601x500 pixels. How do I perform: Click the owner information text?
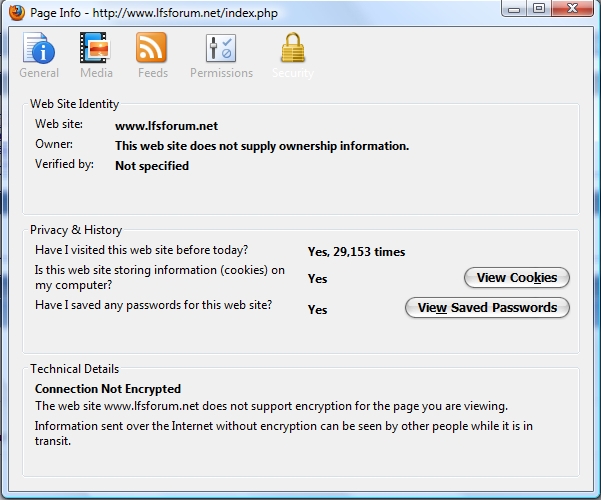pos(262,146)
